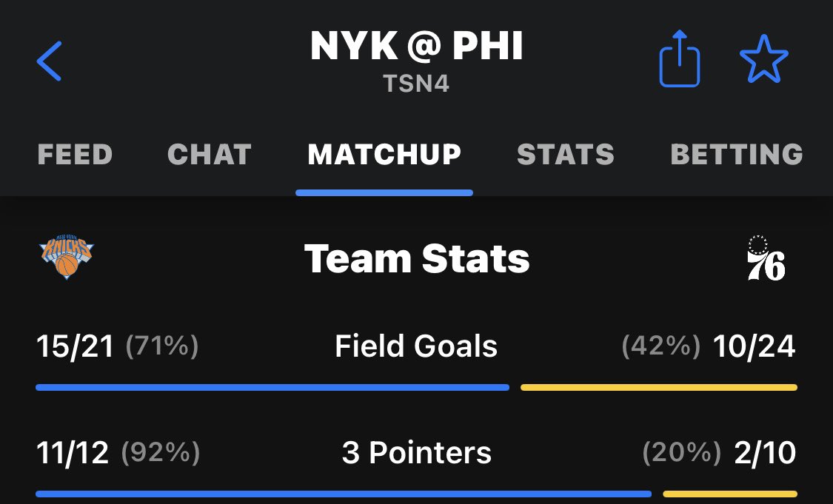Click the Knicks blue 3 Pointers bar
The width and height of the screenshot is (833, 504).
pyautogui.click(x=344, y=494)
